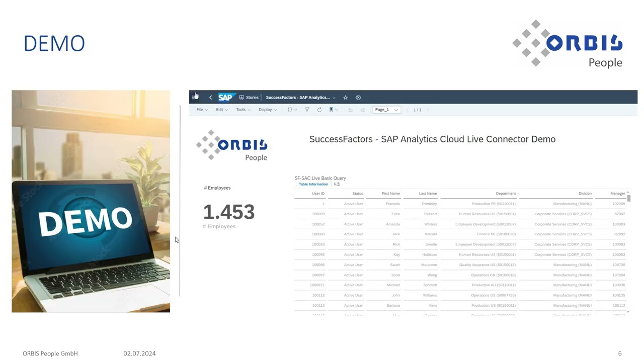Click the scrollbar down arrow in table
The width and height of the screenshot is (644, 362).
click(x=628, y=312)
